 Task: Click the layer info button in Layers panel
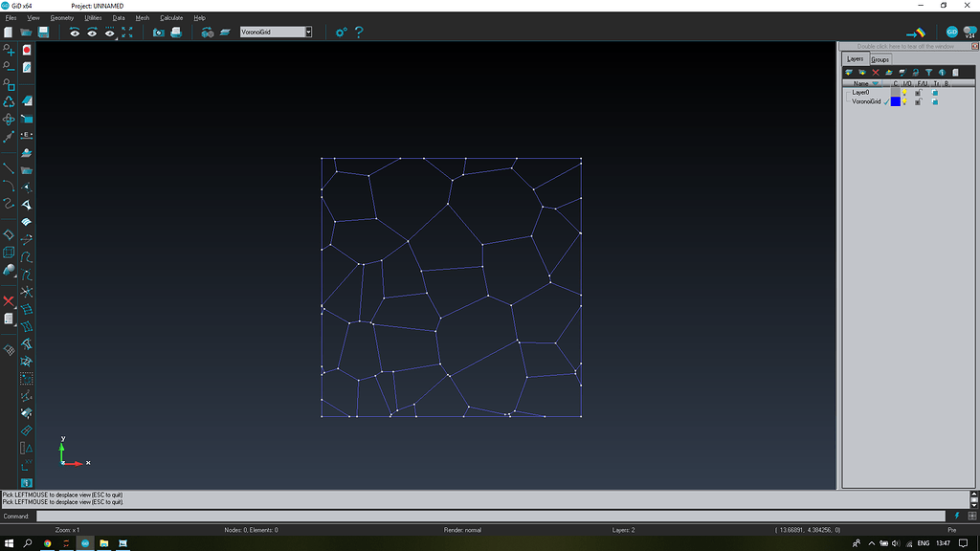(x=943, y=72)
